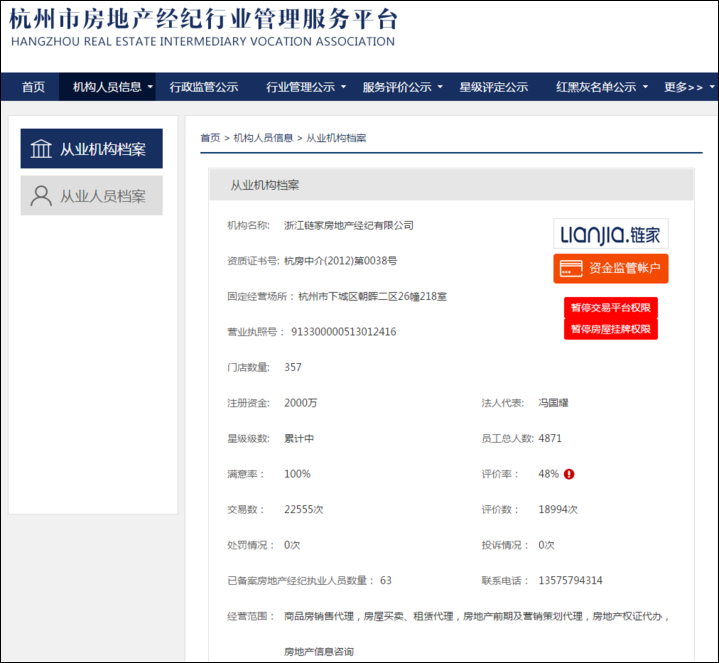The image size is (719, 663).
Task: Click the bank building icon beside 从业机构档案
Action: 41,149
